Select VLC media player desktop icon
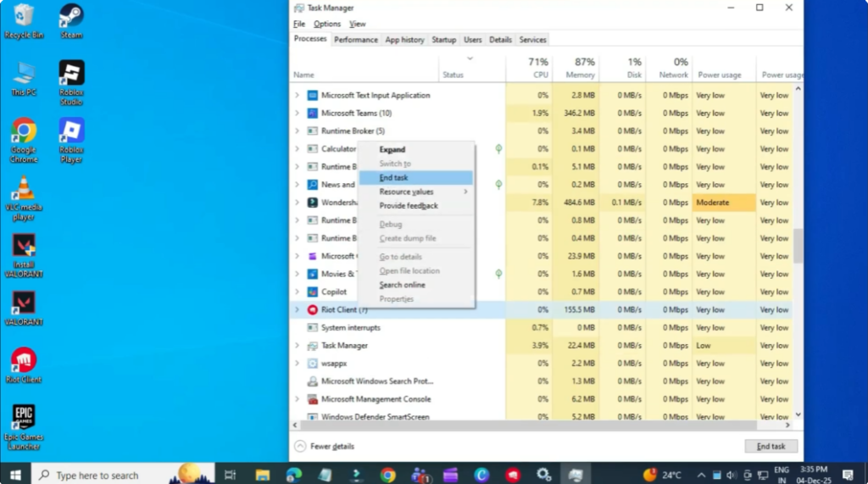This screenshot has height=484, width=868. click(x=23, y=198)
